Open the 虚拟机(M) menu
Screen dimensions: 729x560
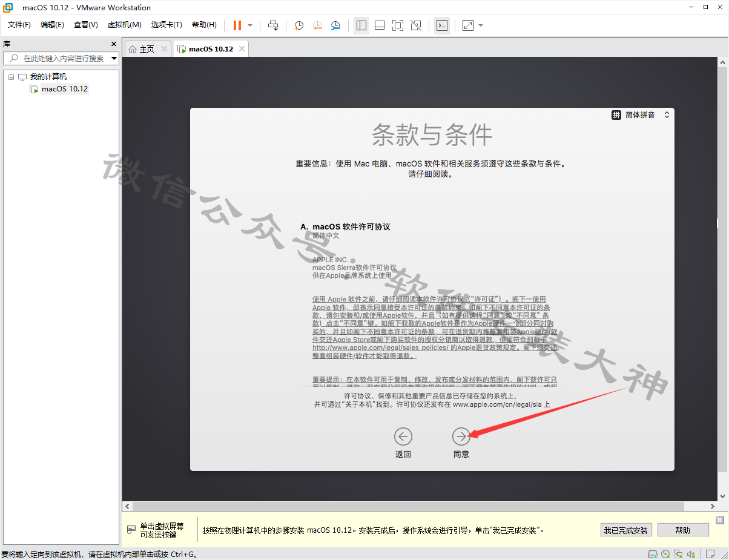pyautogui.click(x=124, y=25)
